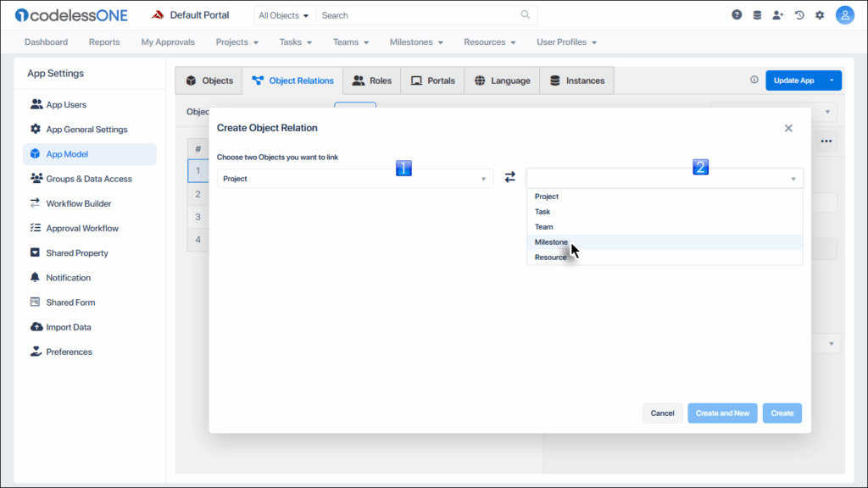Open the history clock icon
The image size is (868, 488).
(x=798, y=15)
